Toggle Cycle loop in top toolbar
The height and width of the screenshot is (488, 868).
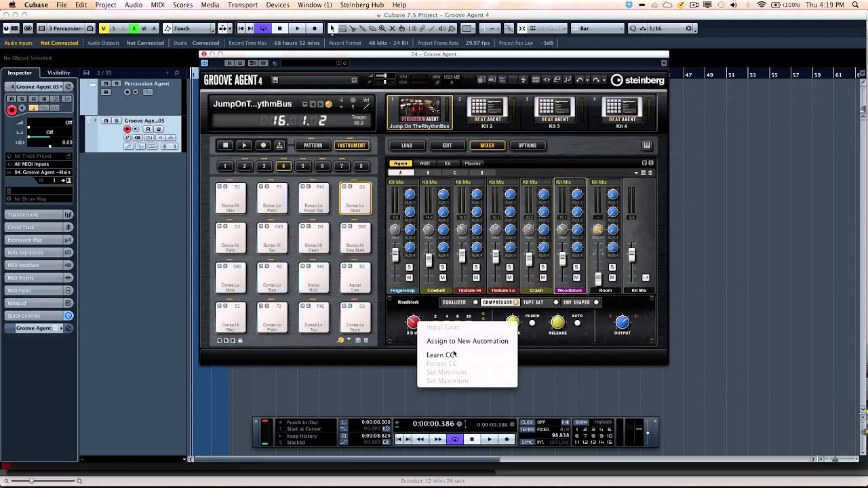262,28
